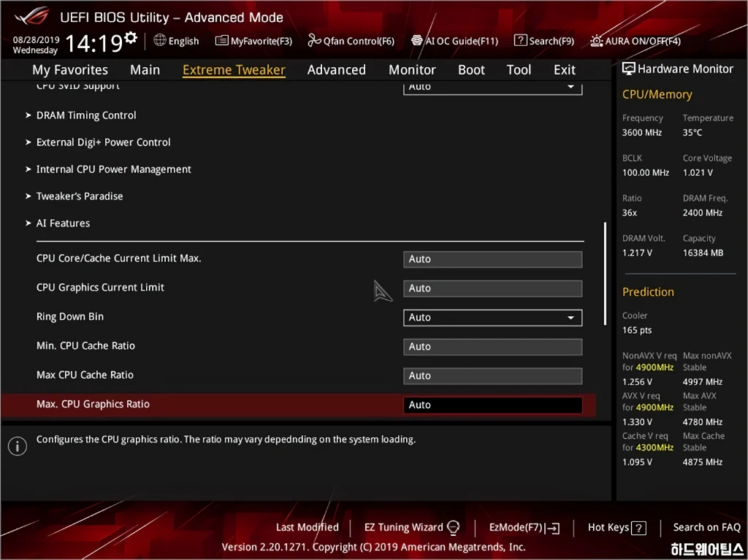This screenshot has width=748, height=560.
Task: Click the settings list scrollbar
Action: 605,273
